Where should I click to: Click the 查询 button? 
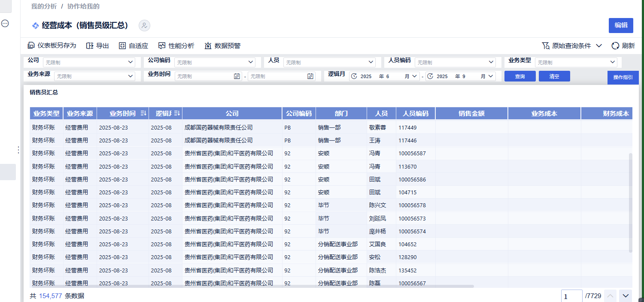(x=520, y=76)
